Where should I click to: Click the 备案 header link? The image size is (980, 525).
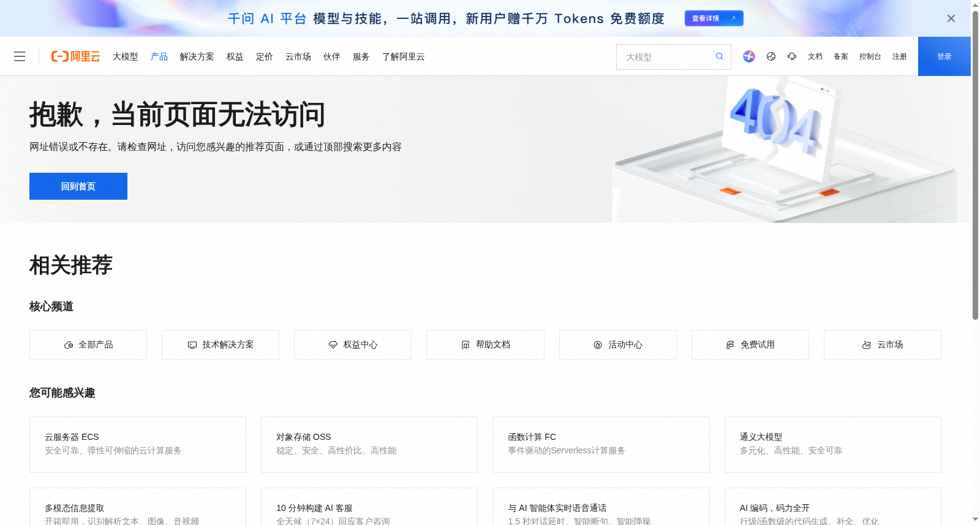pos(841,56)
